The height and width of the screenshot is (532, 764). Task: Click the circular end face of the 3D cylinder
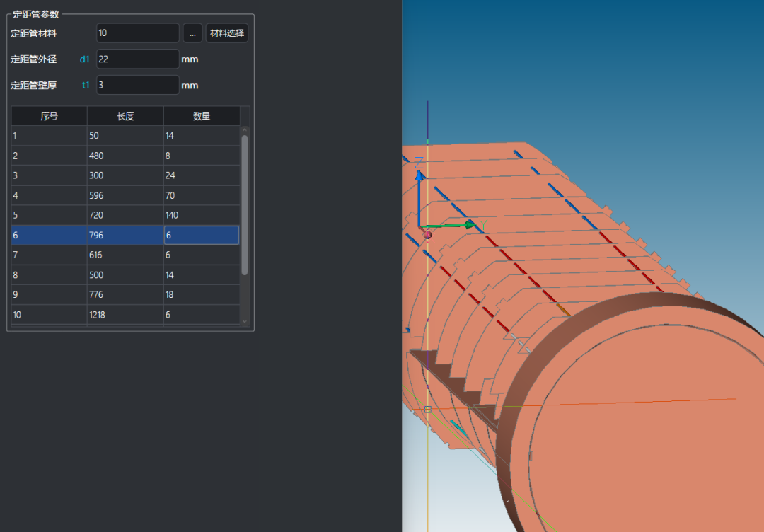[x=648, y=429]
